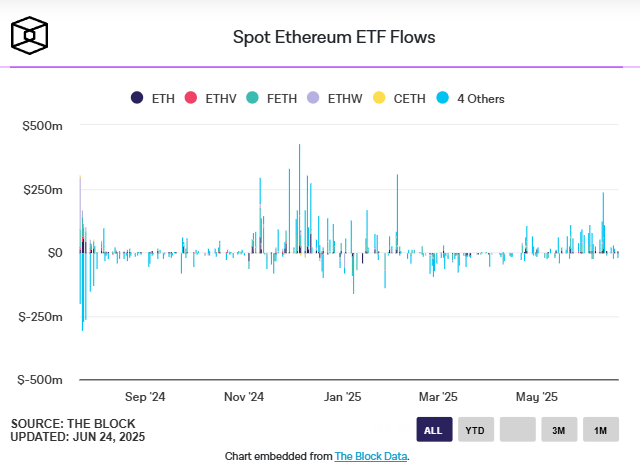Image resolution: width=640 pixels, height=468 pixels.
Task: Select the ALL time range
Action: click(434, 429)
